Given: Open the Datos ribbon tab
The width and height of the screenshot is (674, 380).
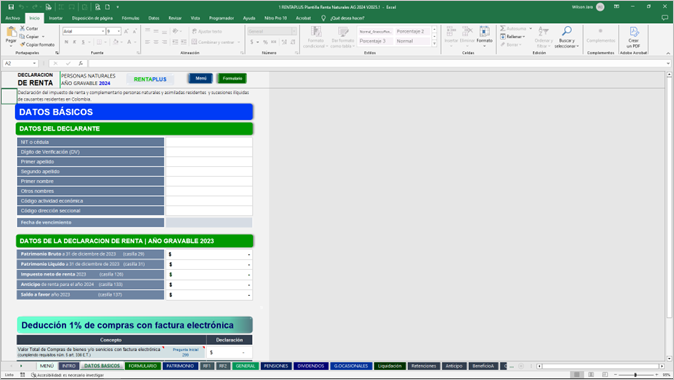Looking at the screenshot, I should pos(153,18).
